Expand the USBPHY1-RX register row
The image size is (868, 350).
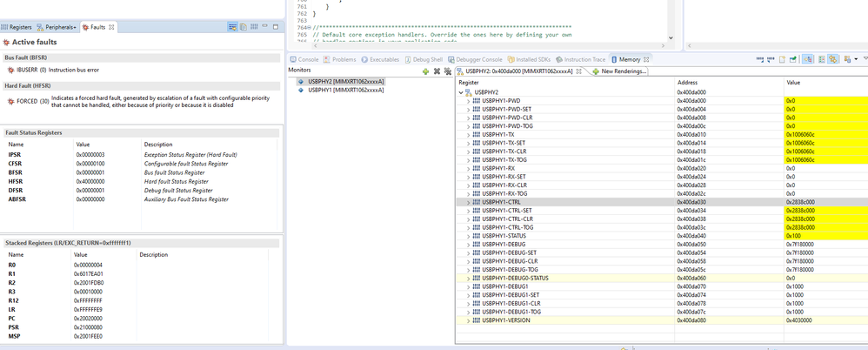(468, 168)
